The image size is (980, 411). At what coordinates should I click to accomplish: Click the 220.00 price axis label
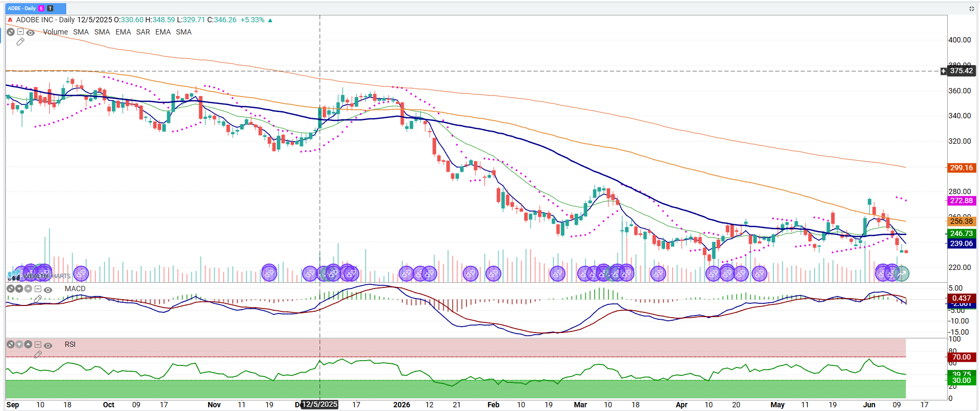(960, 267)
